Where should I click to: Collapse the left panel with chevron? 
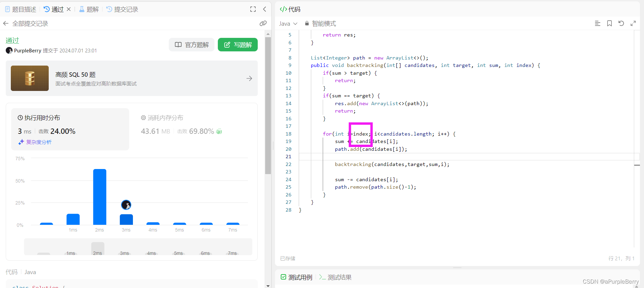pos(264,9)
